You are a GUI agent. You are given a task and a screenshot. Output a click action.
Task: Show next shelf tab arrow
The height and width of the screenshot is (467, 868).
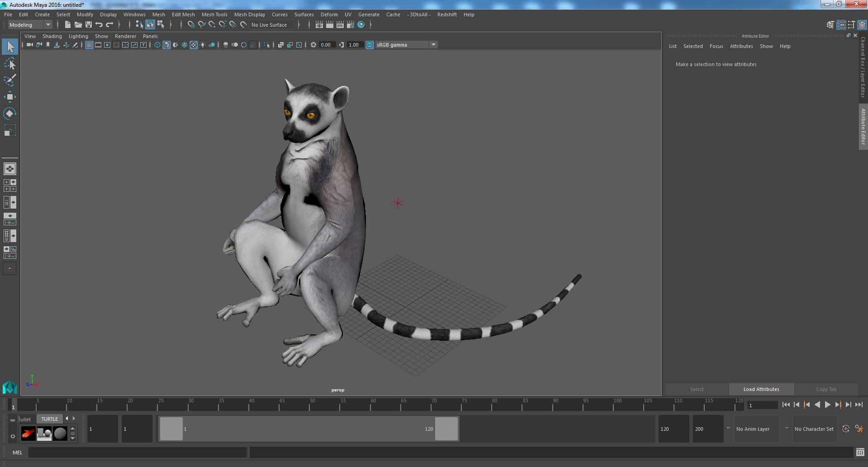[74, 419]
